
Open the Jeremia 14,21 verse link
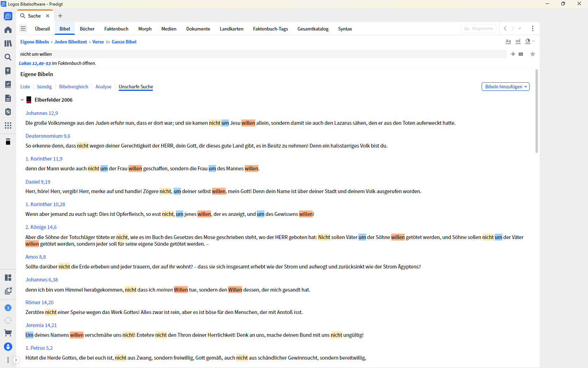(41, 325)
